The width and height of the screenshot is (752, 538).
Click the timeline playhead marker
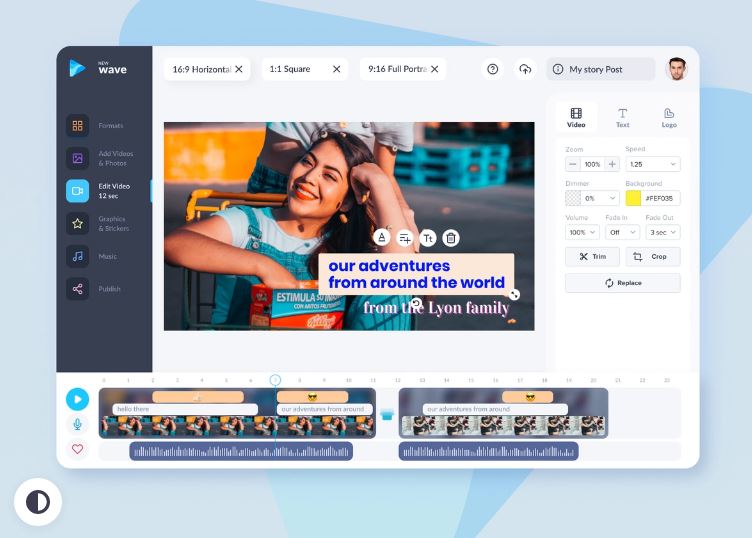(x=275, y=380)
